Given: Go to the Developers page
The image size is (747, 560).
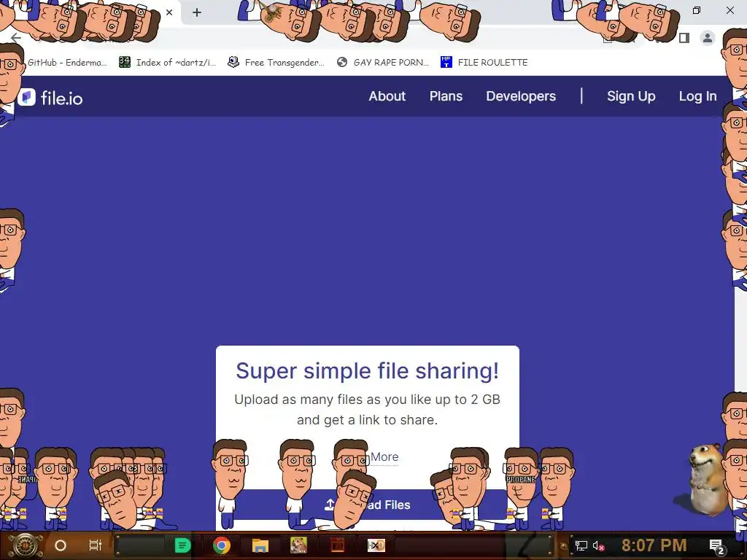Looking at the screenshot, I should [x=521, y=96].
